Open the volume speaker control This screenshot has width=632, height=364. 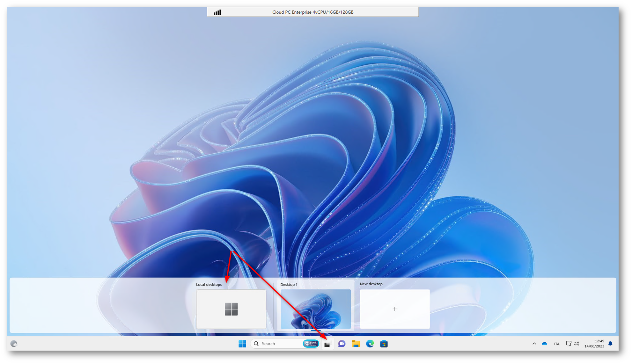click(577, 344)
